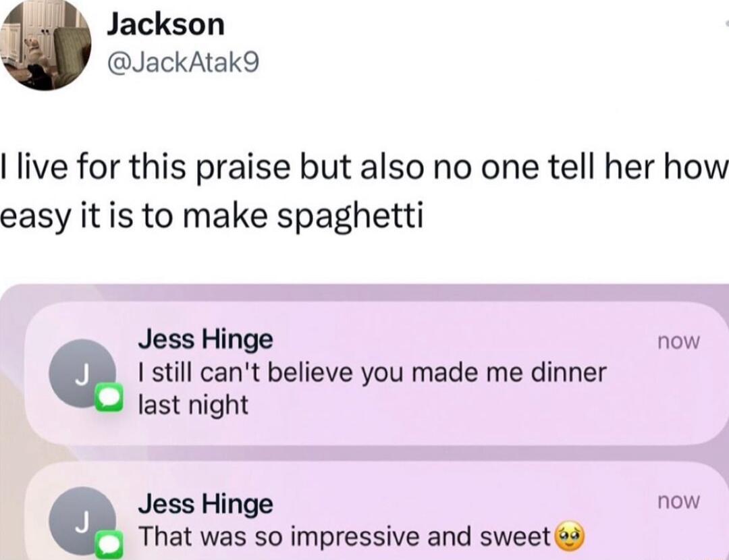Select the Jess Hinge sender name
The width and height of the screenshot is (729, 560).
[x=207, y=339]
